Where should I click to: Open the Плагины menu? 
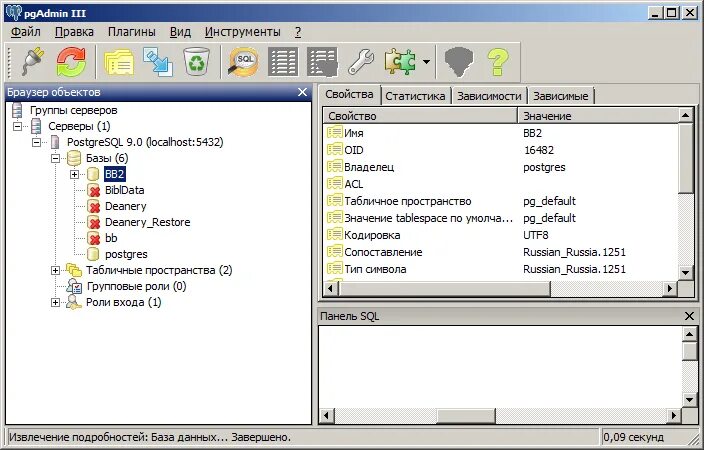coord(132,32)
